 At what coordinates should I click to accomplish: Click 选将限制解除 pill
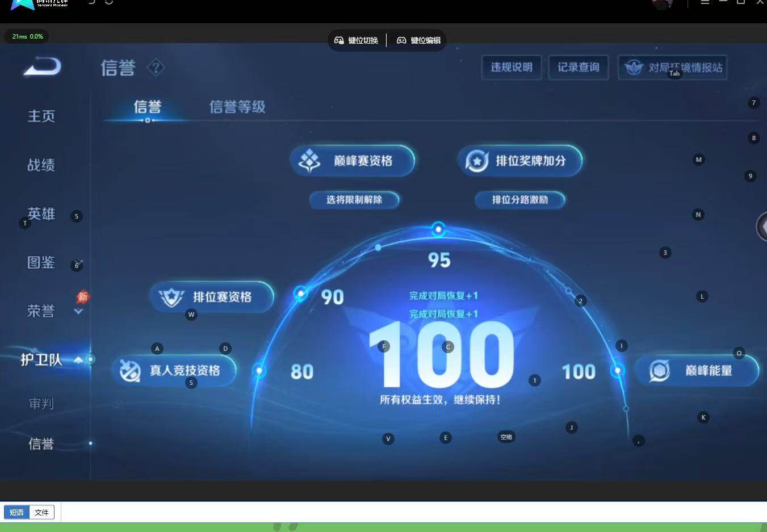point(354,200)
